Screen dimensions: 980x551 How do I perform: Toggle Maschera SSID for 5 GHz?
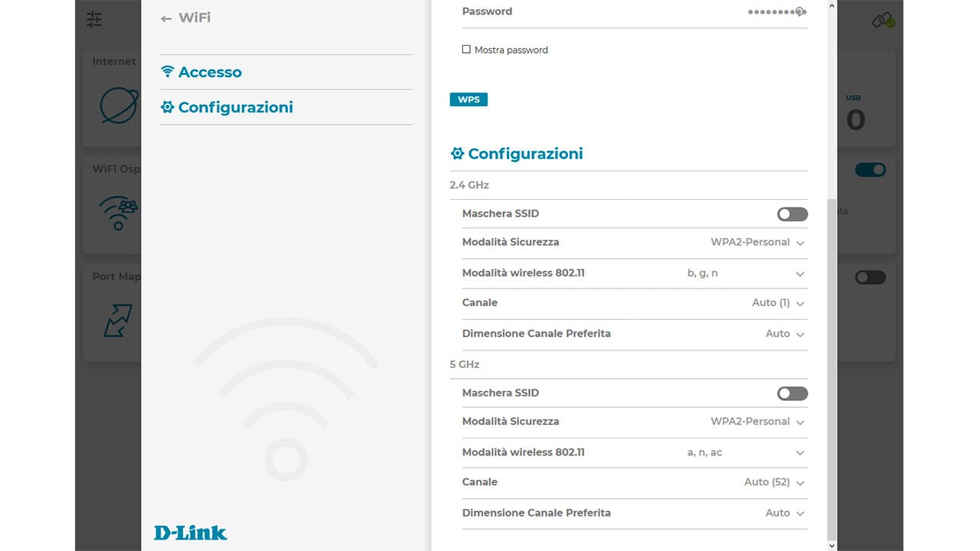tap(792, 393)
